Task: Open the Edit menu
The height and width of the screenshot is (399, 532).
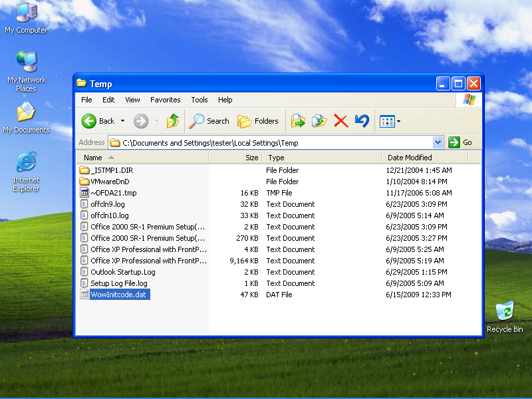Action: tap(108, 100)
